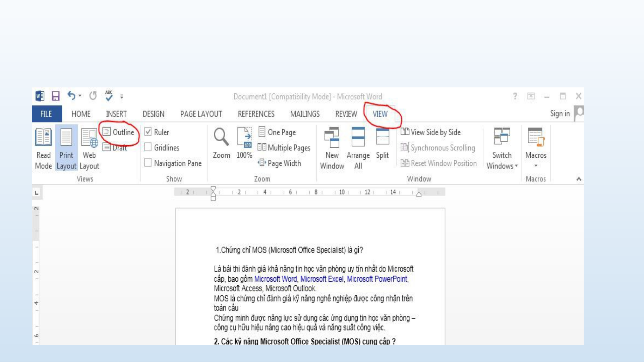Screen dimensions: 644x362
Task: Open the Microsoft Word hyperlink
Action: click(x=275, y=279)
